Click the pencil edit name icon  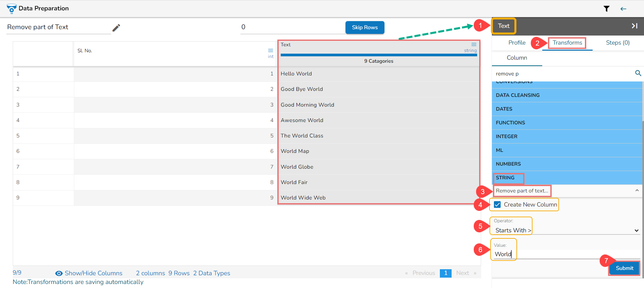[116, 28]
